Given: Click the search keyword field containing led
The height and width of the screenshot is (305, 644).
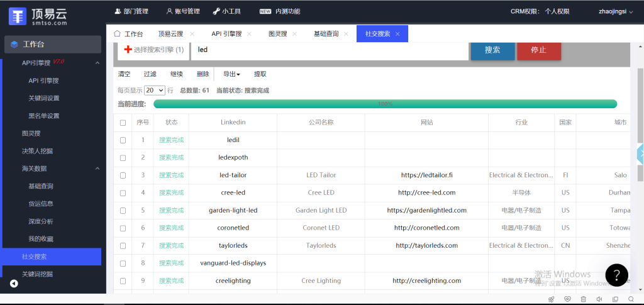Looking at the screenshot, I should coord(330,50).
